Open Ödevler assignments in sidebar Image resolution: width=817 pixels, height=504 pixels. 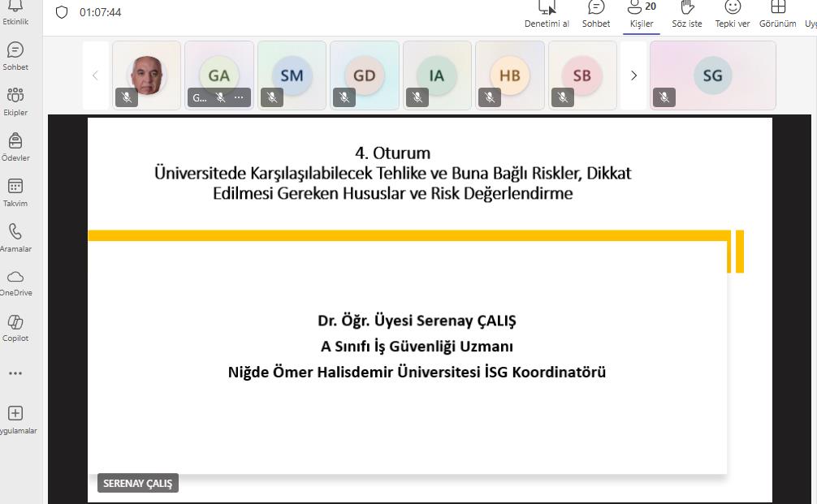(x=15, y=147)
